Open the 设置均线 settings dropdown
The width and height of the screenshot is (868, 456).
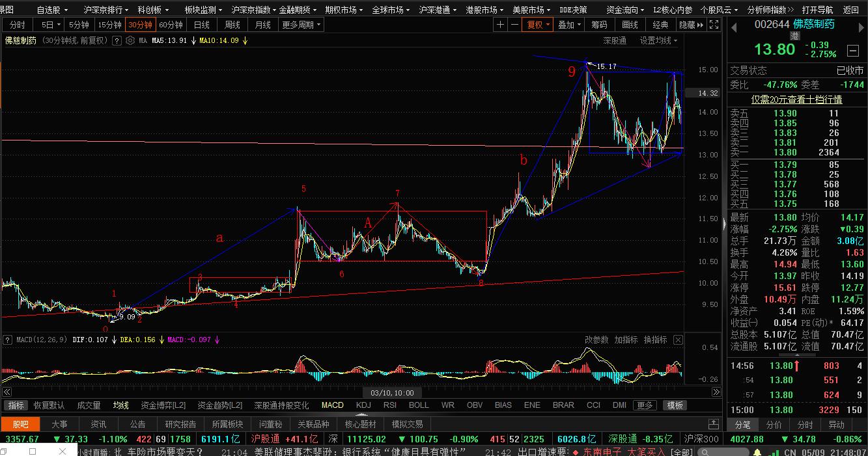click(658, 40)
